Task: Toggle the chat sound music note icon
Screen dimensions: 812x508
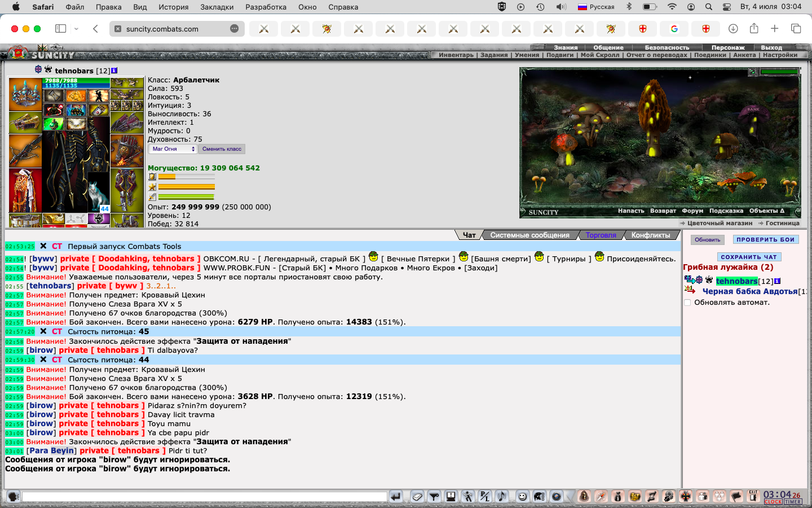Action: pos(502,497)
